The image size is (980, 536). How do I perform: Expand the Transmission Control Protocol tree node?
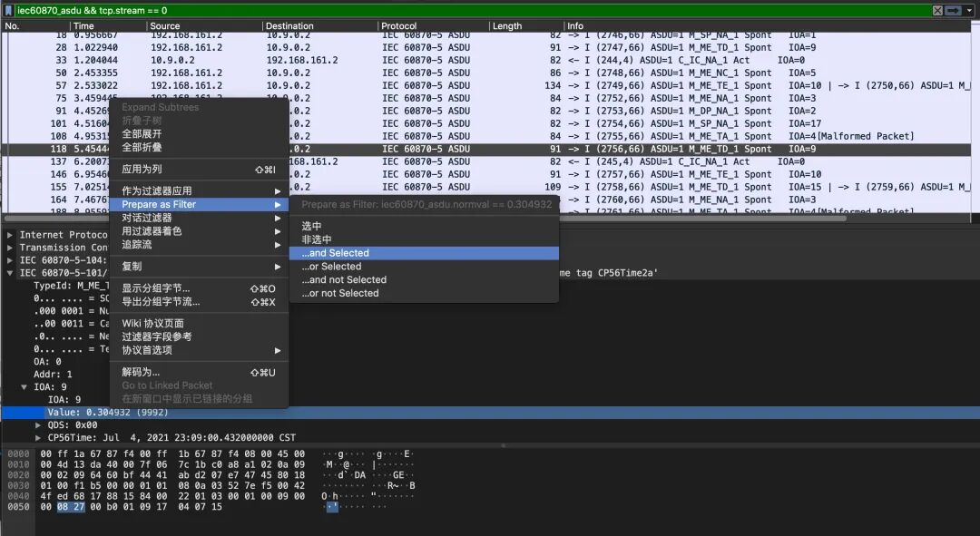(x=9, y=248)
